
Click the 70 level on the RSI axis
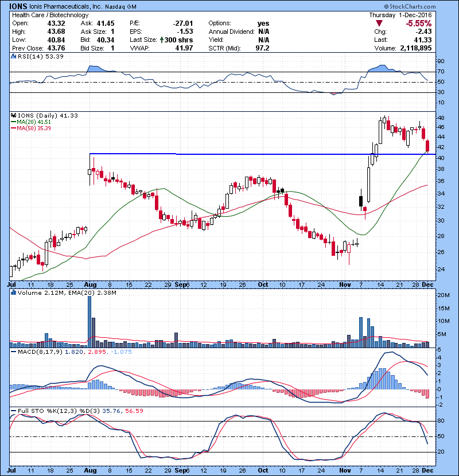coord(441,72)
